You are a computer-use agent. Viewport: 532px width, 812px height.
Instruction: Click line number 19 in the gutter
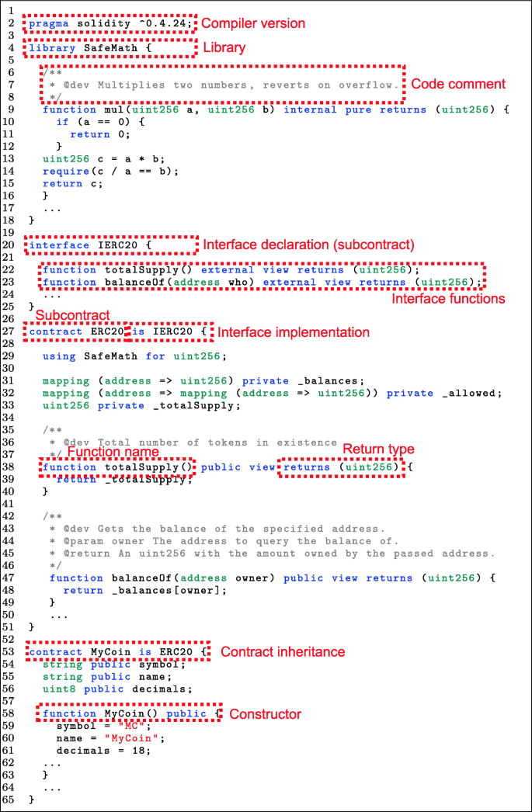[9, 233]
